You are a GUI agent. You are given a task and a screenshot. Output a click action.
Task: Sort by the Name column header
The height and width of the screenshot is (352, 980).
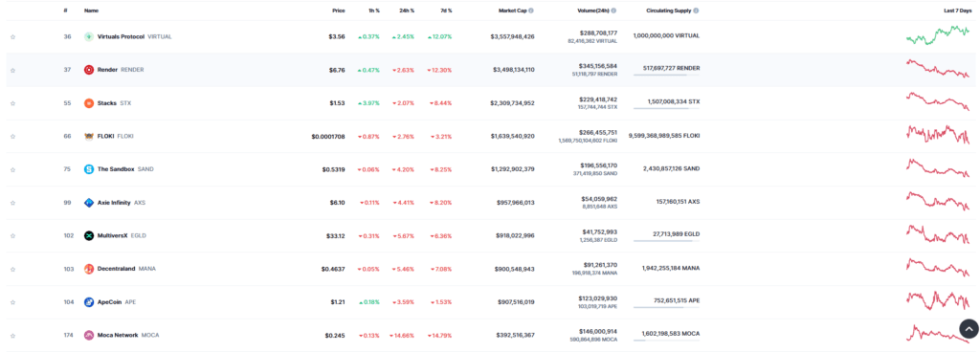(x=91, y=11)
